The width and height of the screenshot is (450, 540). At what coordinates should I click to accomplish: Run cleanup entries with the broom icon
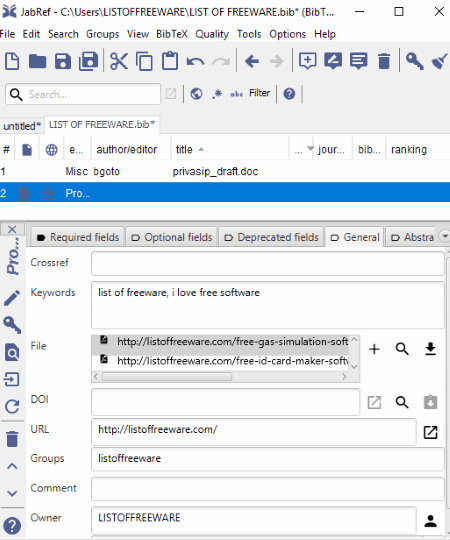click(440, 61)
